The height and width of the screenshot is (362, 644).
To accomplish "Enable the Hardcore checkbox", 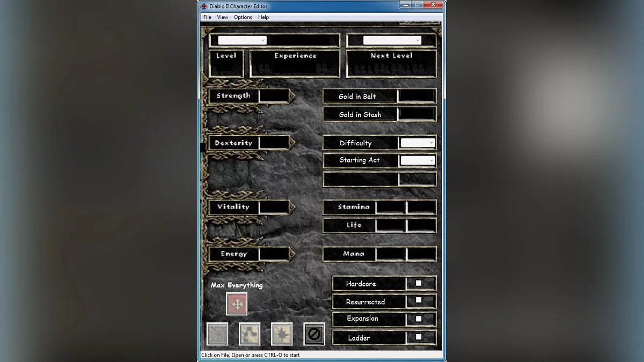I will pos(419,283).
